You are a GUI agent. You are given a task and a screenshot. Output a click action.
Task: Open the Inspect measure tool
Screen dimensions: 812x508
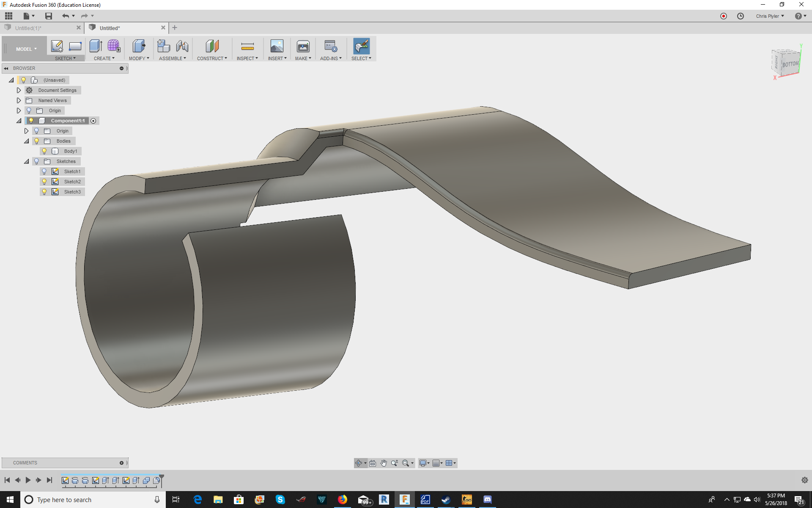pos(247,47)
